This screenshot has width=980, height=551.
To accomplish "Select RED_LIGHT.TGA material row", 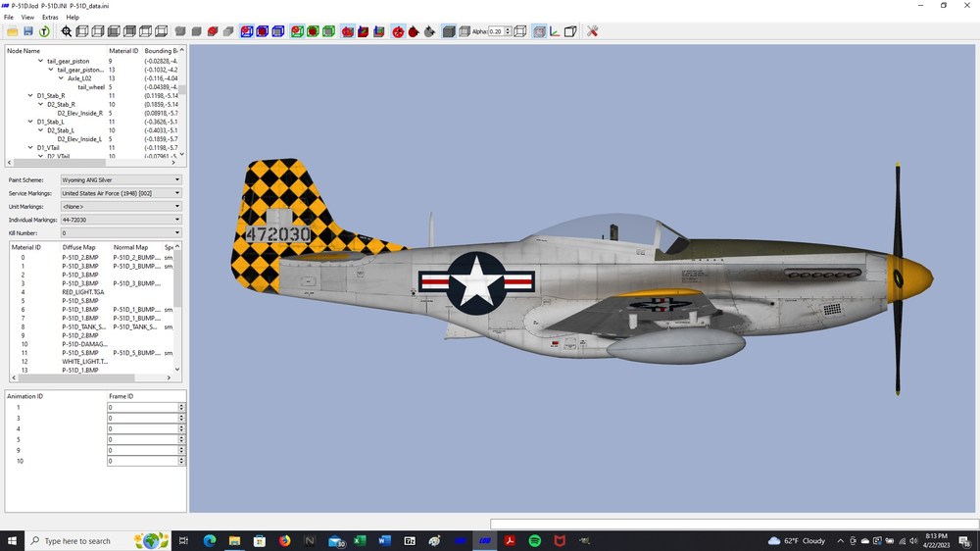I will [x=82, y=292].
